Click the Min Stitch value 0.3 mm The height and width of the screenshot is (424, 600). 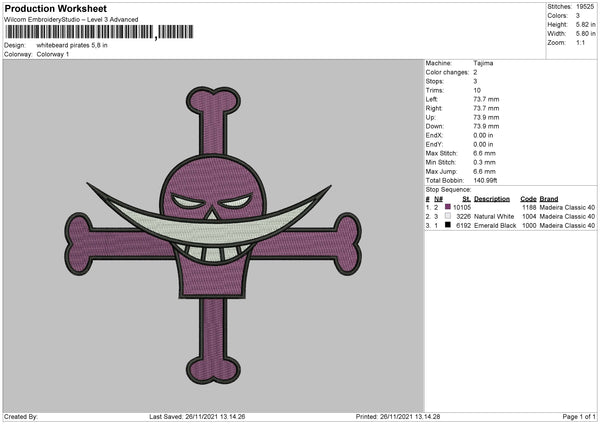484,162
